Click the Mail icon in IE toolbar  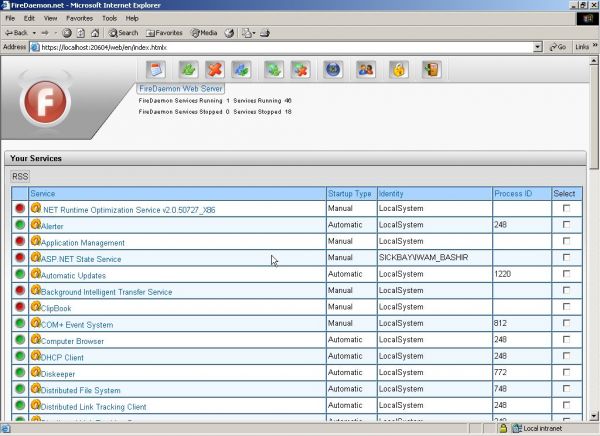[247, 33]
